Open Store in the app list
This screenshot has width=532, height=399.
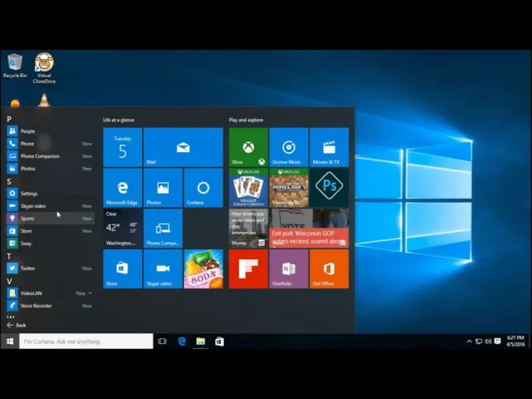coord(50,231)
